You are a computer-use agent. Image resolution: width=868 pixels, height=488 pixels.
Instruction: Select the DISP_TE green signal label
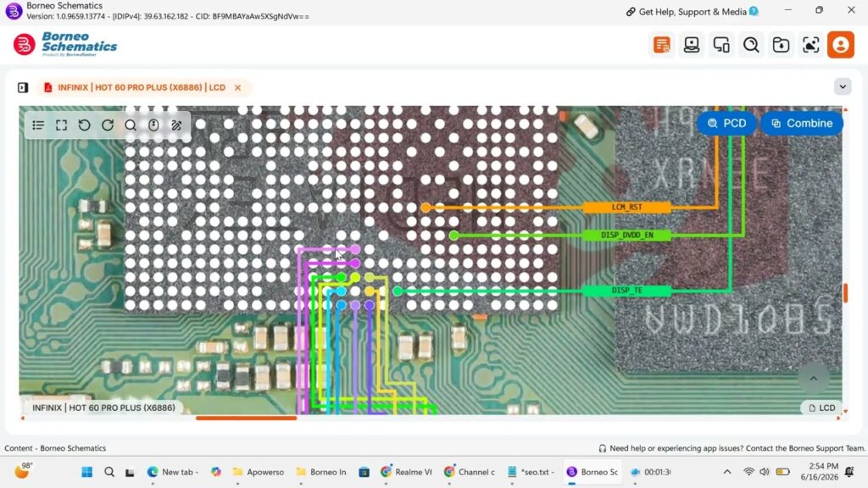point(626,291)
